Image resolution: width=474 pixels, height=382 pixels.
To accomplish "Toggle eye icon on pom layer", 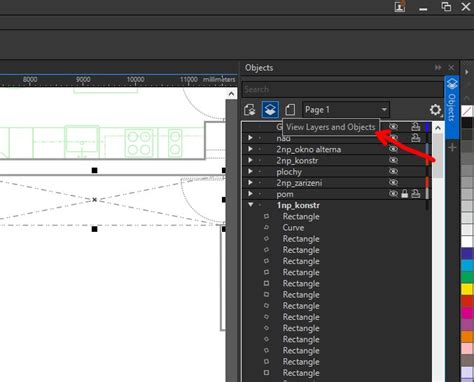I will click(x=393, y=194).
